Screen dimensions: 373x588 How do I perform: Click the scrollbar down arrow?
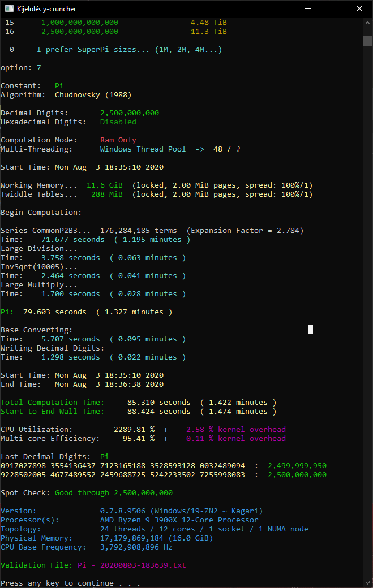[x=367, y=583]
